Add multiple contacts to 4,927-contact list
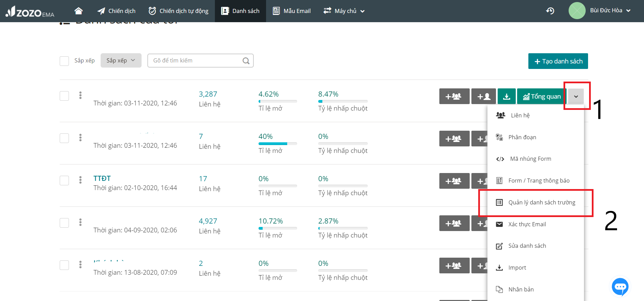 tap(454, 223)
